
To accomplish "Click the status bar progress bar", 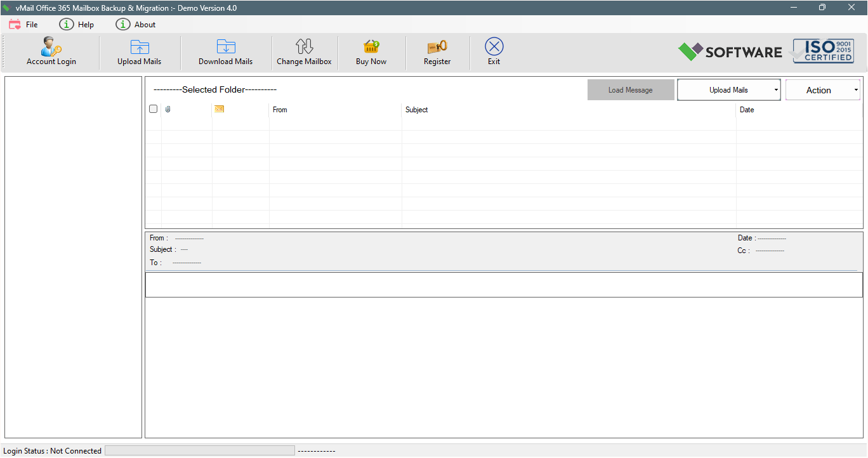I will [200, 450].
